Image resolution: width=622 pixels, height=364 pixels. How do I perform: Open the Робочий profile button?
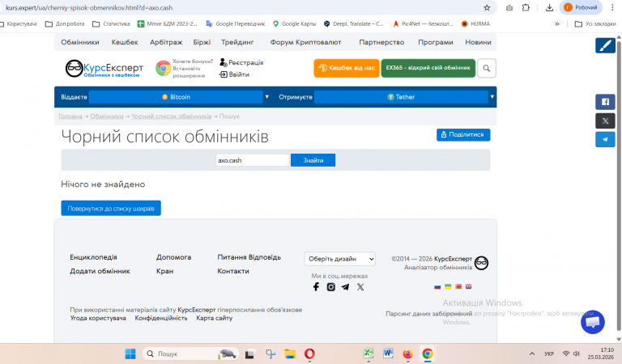click(x=581, y=7)
